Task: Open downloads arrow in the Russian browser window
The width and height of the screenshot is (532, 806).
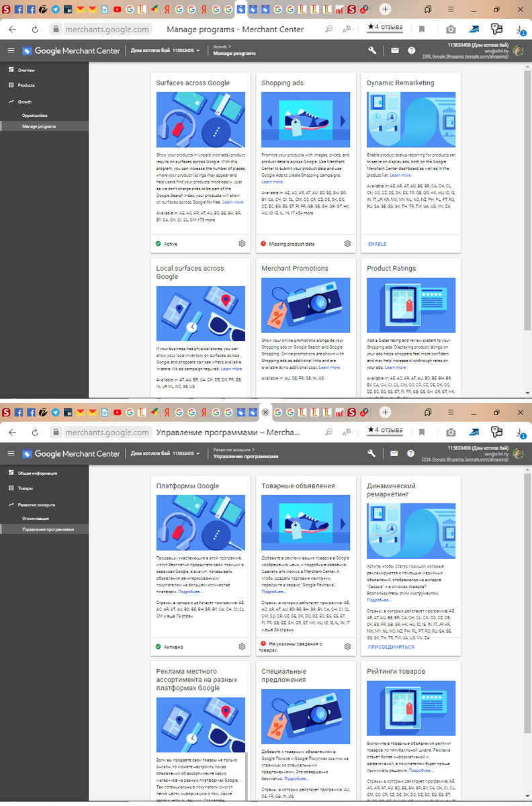Action: 521,433
